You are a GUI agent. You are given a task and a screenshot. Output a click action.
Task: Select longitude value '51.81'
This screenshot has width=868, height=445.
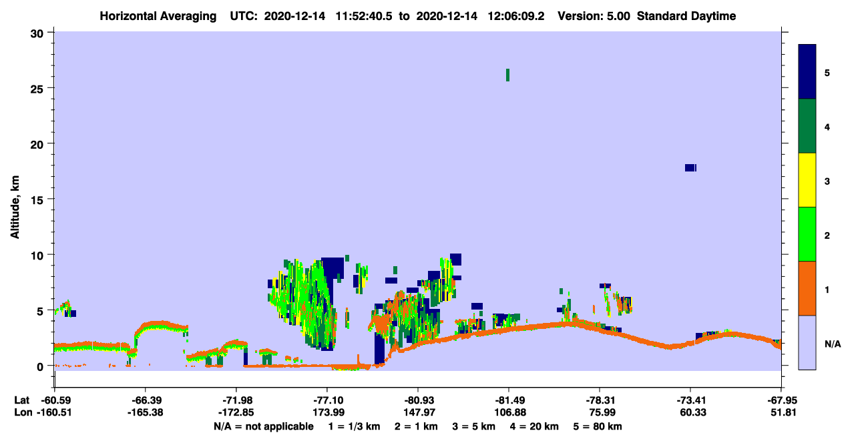point(781,413)
